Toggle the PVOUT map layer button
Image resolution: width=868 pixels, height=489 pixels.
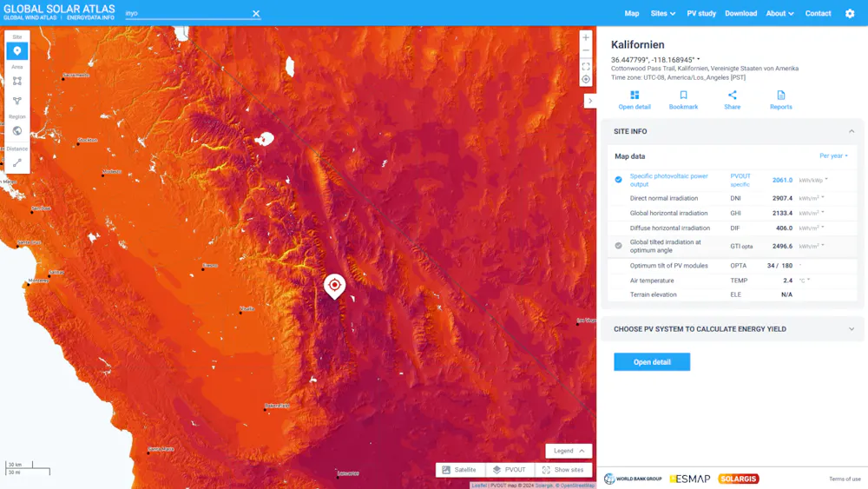[510, 470]
